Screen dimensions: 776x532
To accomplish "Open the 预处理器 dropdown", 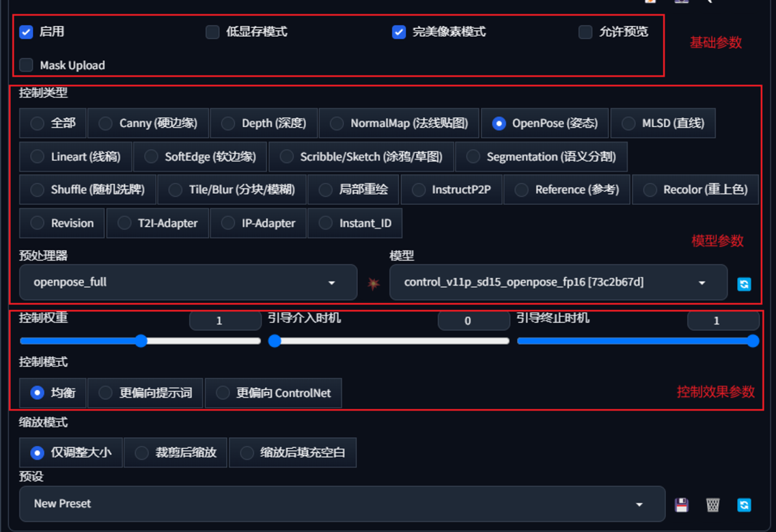I will [188, 282].
